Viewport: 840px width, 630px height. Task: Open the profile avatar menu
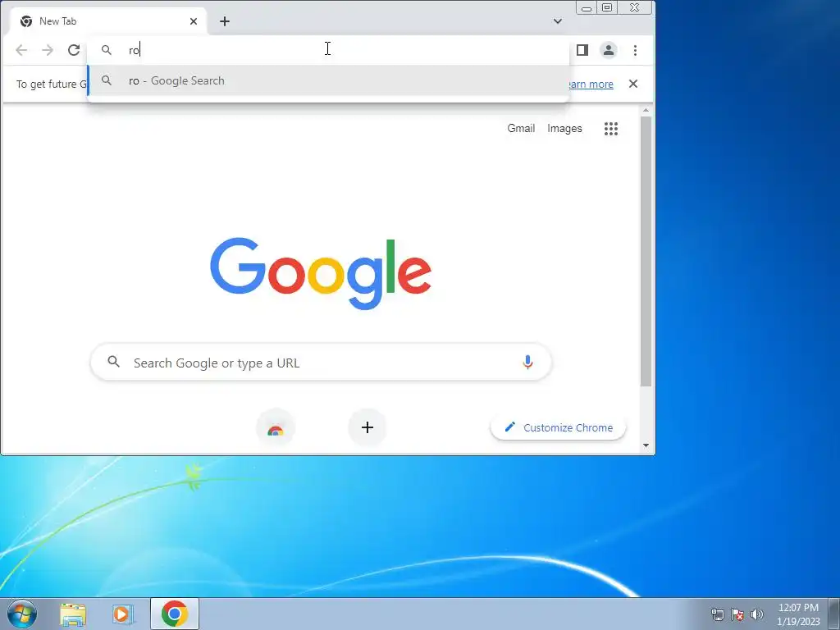609,50
